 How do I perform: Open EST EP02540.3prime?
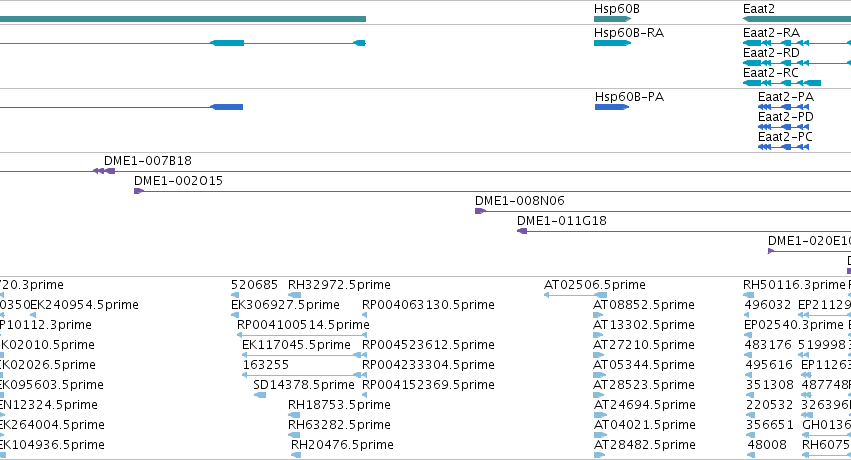[793, 325]
